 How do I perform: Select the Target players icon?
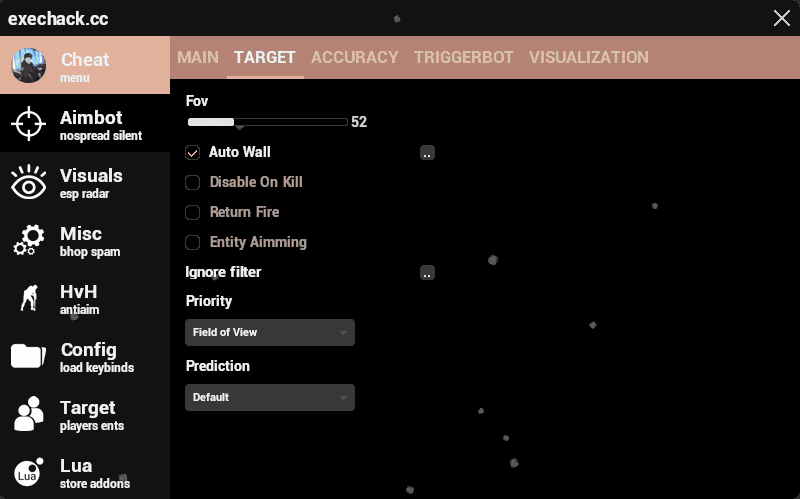tap(28, 415)
